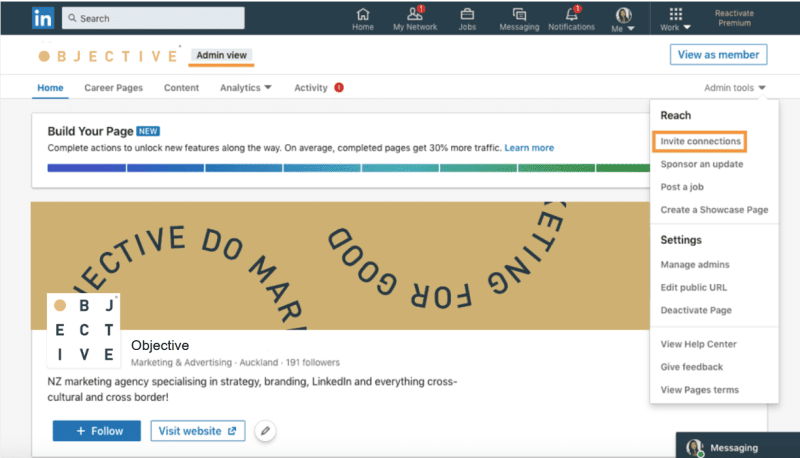This screenshot has width=800, height=458.
Task: Click the Objective company name heading
Action: pos(160,346)
